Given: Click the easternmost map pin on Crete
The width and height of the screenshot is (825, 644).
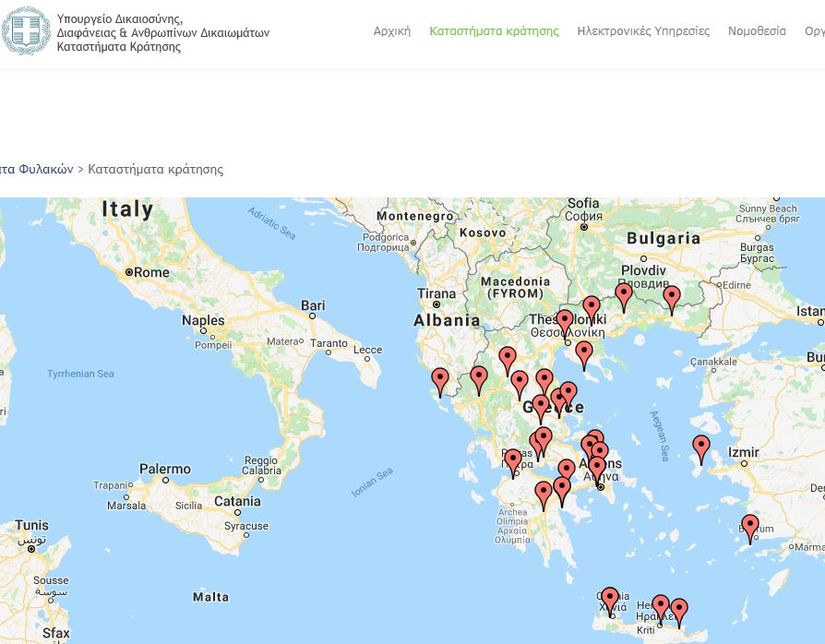Looking at the screenshot, I should [x=678, y=612].
